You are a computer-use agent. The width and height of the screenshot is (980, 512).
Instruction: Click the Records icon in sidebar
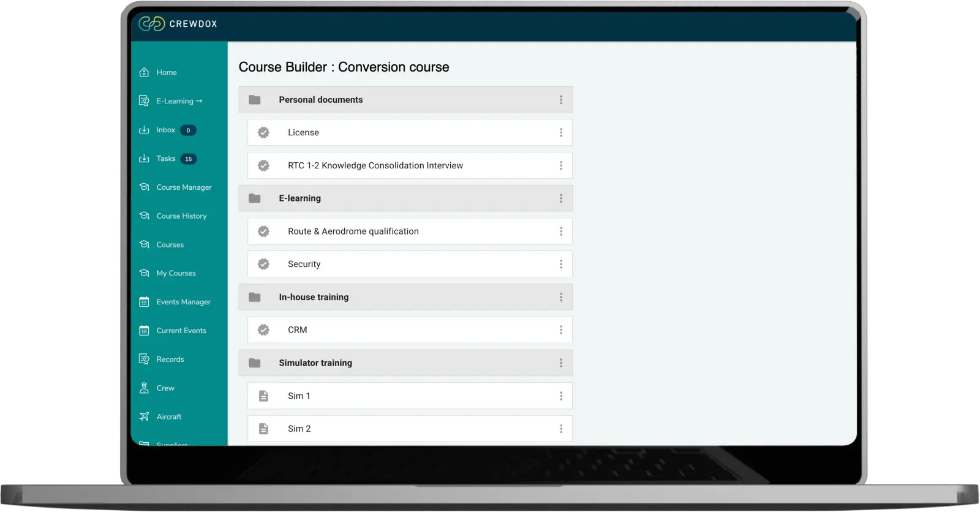pyautogui.click(x=145, y=359)
